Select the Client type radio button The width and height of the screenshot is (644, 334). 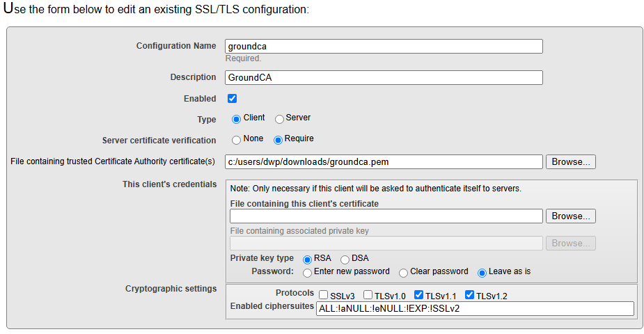tap(236, 120)
